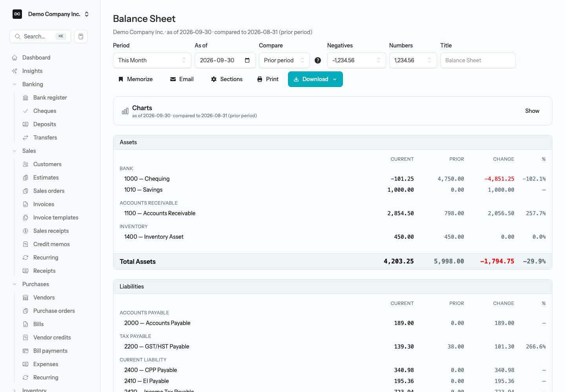The height and width of the screenshot is (392, 565).
Task: Click the Search field in sidebar
Action: [40, 36]
